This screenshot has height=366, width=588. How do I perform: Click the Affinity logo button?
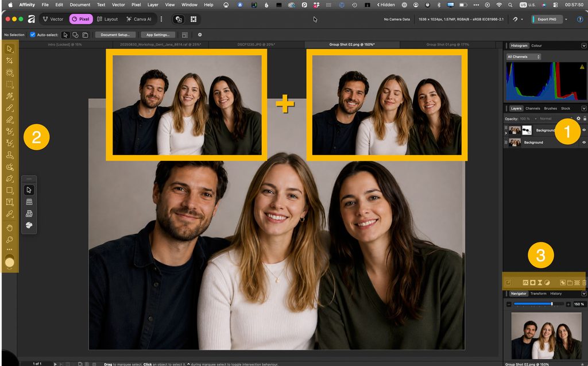[32, 19]
